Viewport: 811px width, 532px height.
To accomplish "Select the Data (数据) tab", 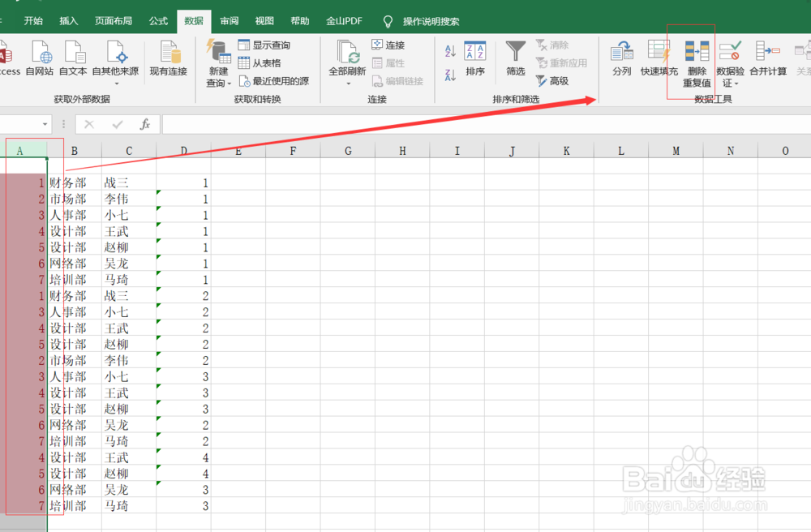I will pyautogui.click(x=194, y=21).
